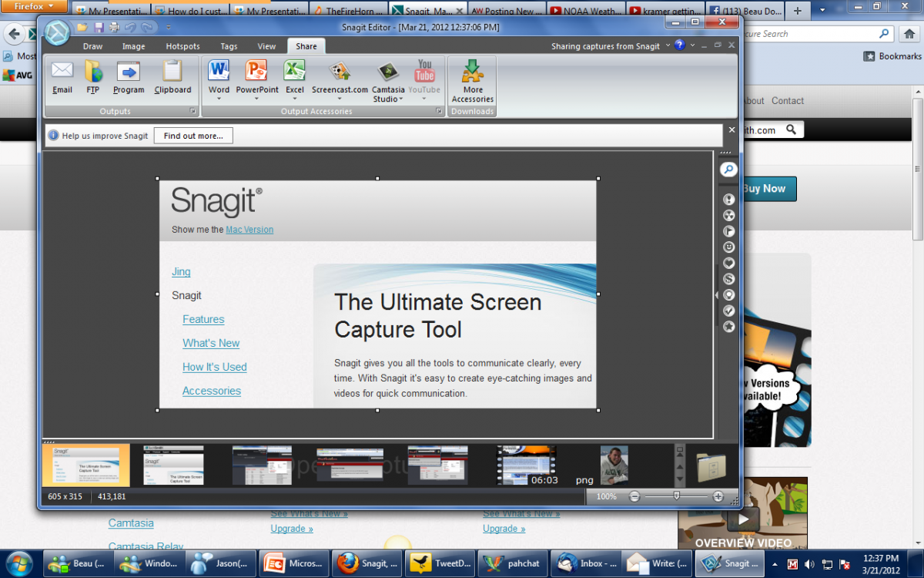Open the TweetDeck taskbar button
Image resolution: width=924 pixels, height=578 pixels.
click(x=440, y=563)
